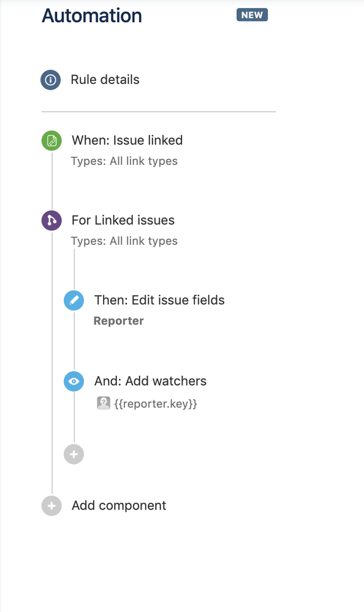Open the When: Issue linked trigger

pyautogui.click(x=127, y=140)
